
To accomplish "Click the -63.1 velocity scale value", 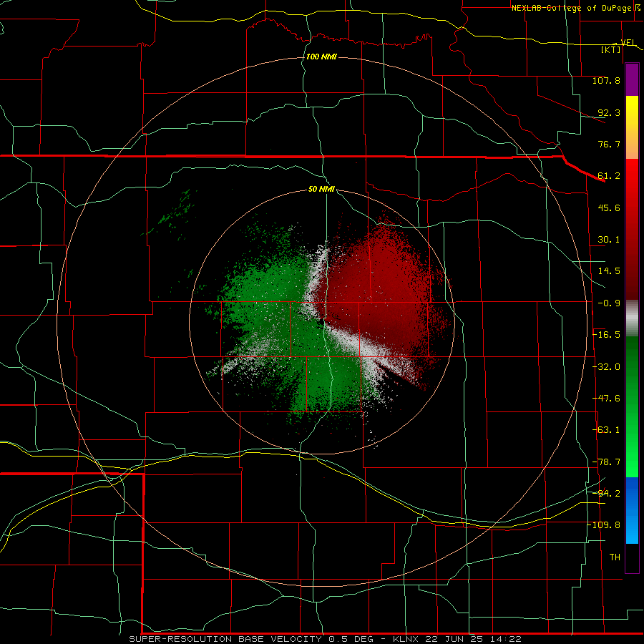I will 606,430.
